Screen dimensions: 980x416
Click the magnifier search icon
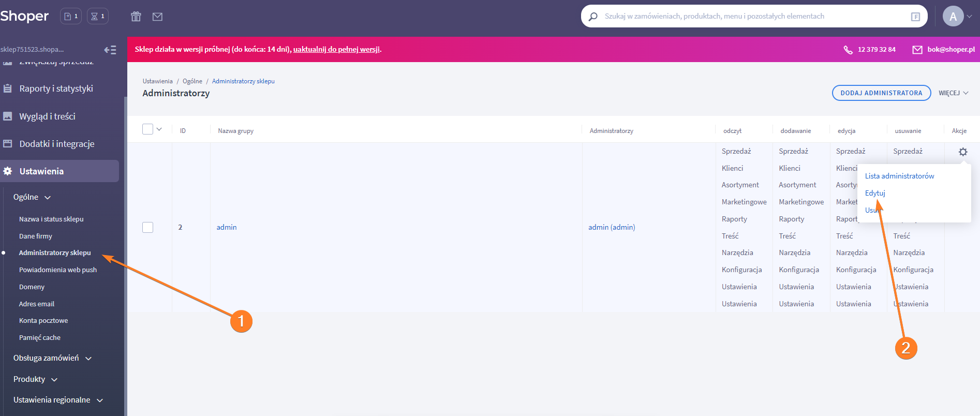(x=593, y=17)
